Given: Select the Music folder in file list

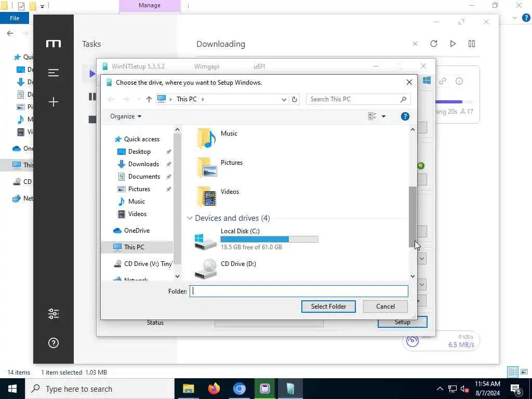Looking at the screenshot, I should point(217,138).
